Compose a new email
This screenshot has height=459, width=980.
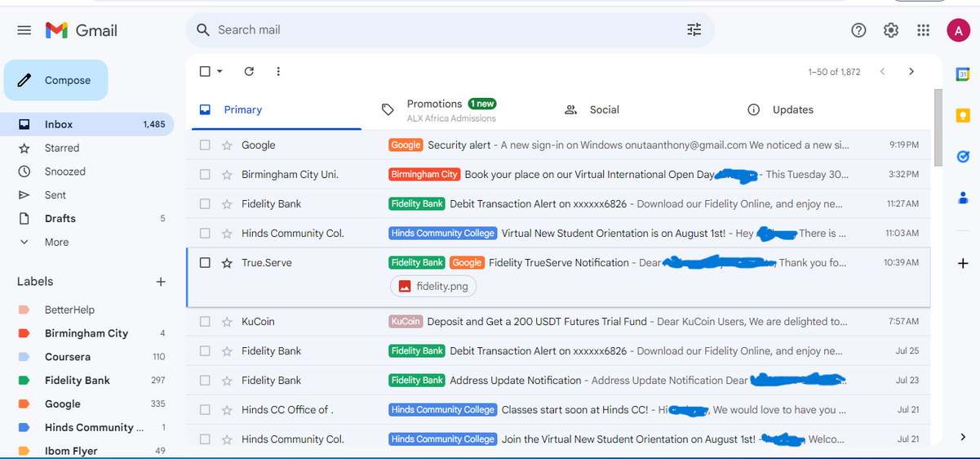pyautogui.click(x=55, y=80)
